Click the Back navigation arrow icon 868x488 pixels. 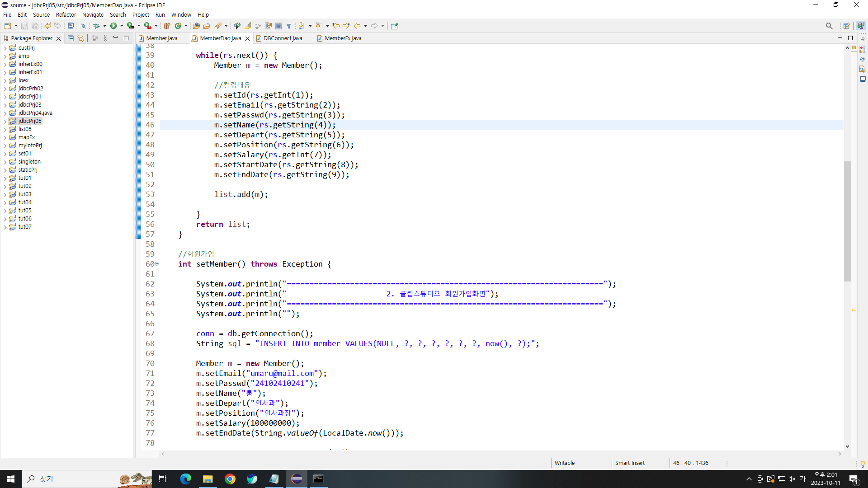tap(357, 26)
